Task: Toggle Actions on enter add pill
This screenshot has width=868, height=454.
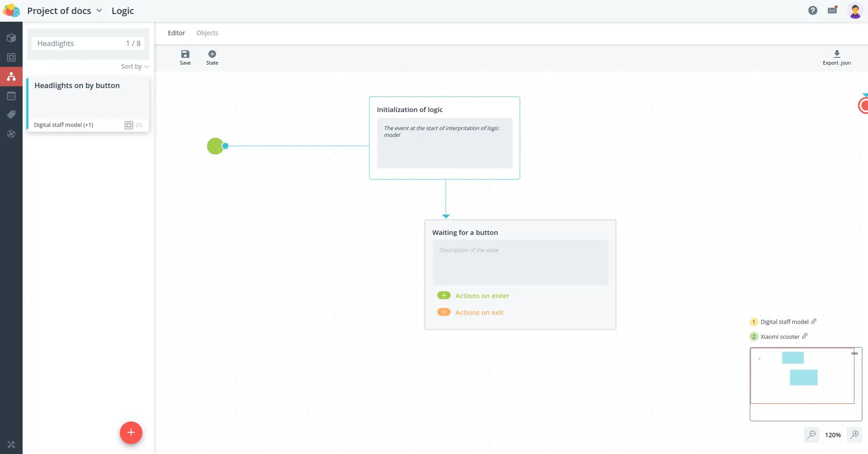Action: click(x=444, y=295)
